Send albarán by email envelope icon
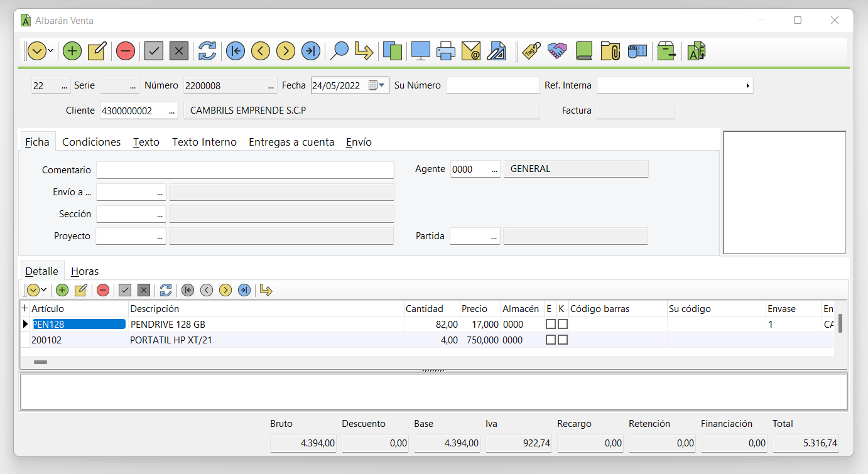The height and width of the screenshot is (474, 868). coord(470,51)
